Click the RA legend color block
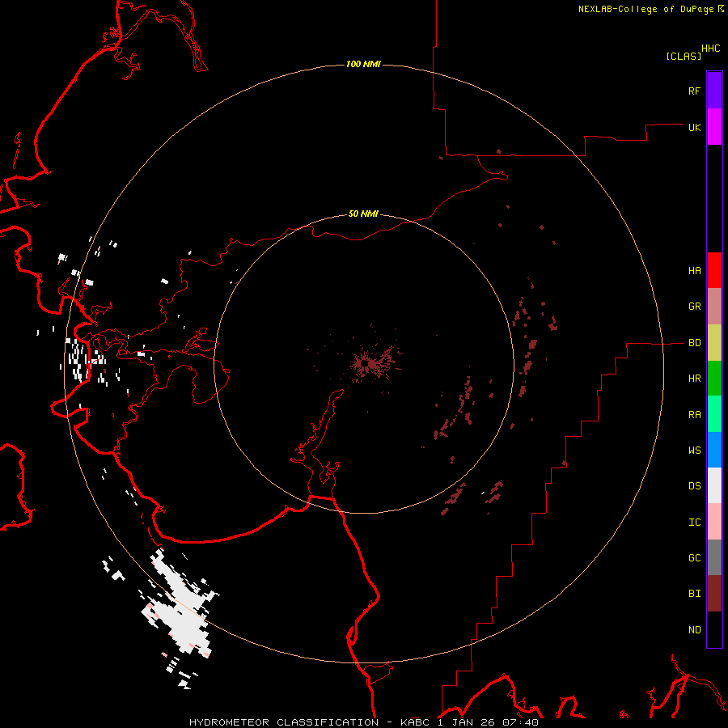 [714, 414]
